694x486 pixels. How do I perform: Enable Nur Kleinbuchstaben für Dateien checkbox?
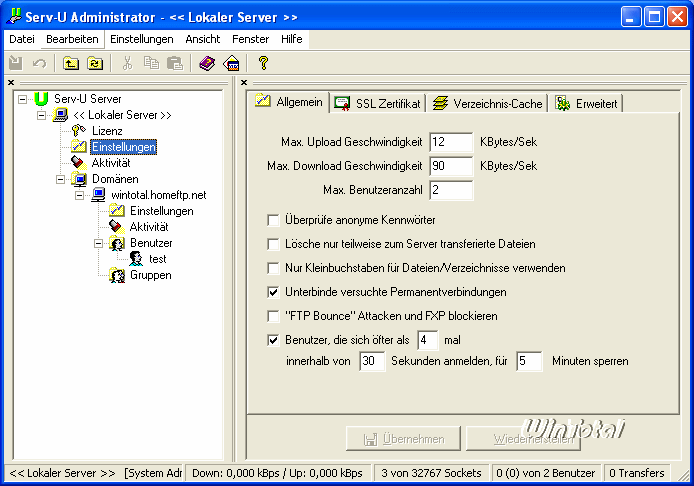tap(274, 268)
